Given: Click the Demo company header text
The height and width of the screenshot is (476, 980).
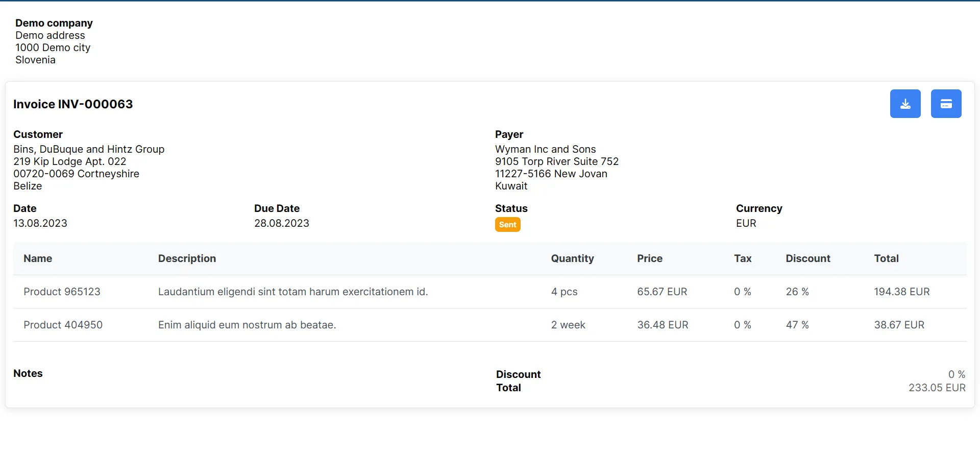Looking at the screenshot, I should [x=54, y=23].
